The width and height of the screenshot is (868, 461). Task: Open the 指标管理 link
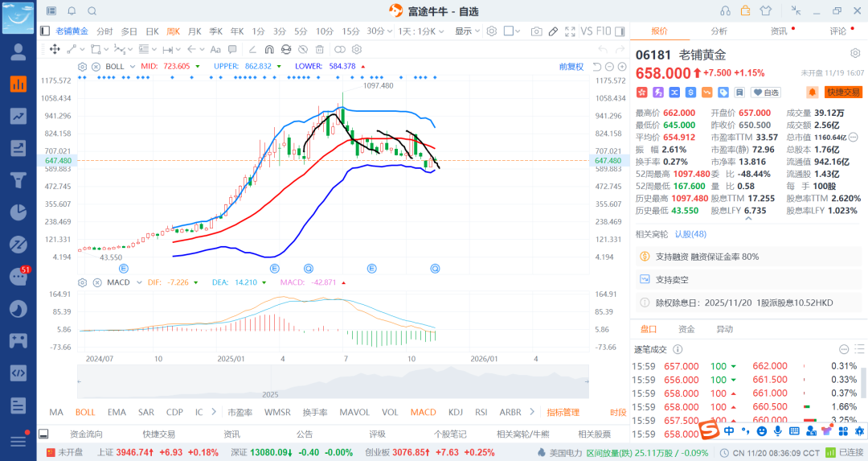(x=563, y=412)
